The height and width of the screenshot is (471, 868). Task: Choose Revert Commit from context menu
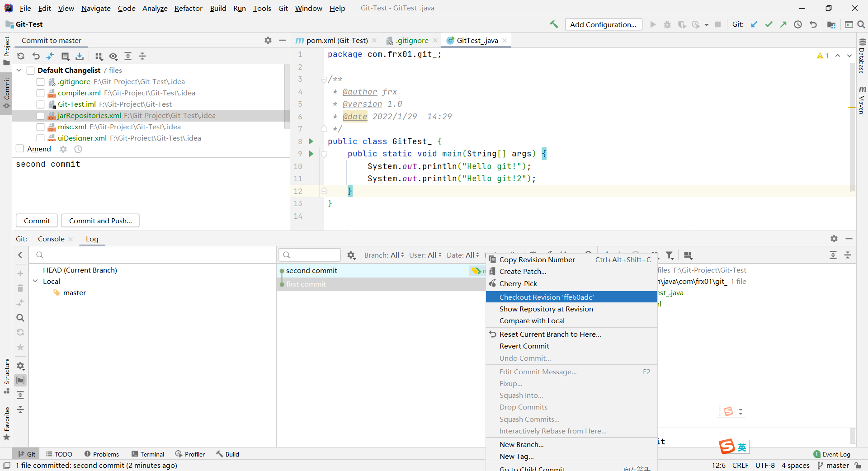571,346
